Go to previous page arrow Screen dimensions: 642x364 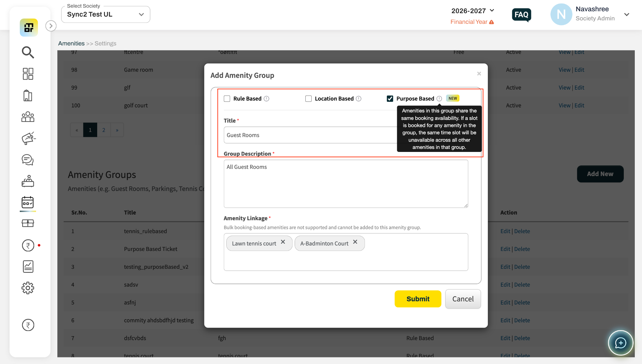77,130
